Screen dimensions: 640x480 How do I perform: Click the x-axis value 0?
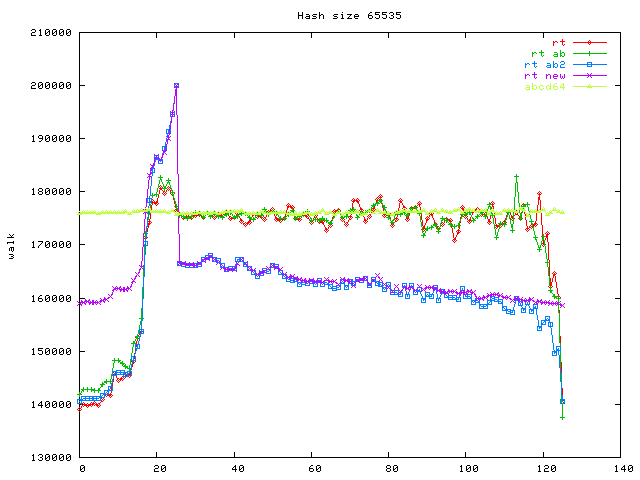coord(82,469)
